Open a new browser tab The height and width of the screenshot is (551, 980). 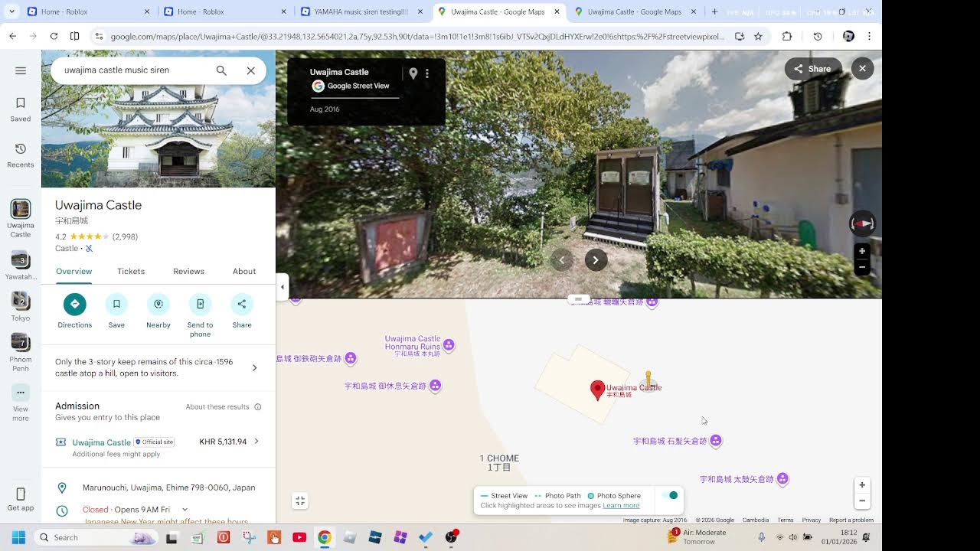714,12
